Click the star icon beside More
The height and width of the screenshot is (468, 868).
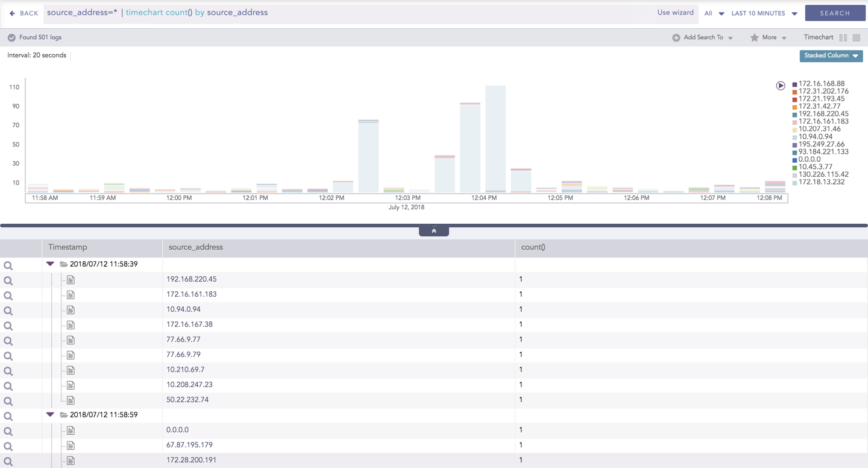(x=754, y=37)
